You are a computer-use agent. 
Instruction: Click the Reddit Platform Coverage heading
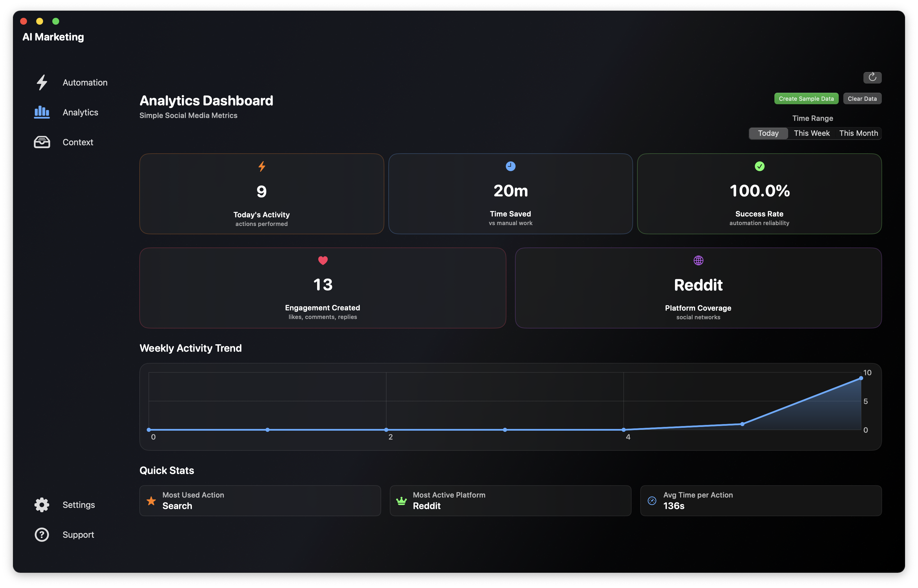tap(698, 285)
